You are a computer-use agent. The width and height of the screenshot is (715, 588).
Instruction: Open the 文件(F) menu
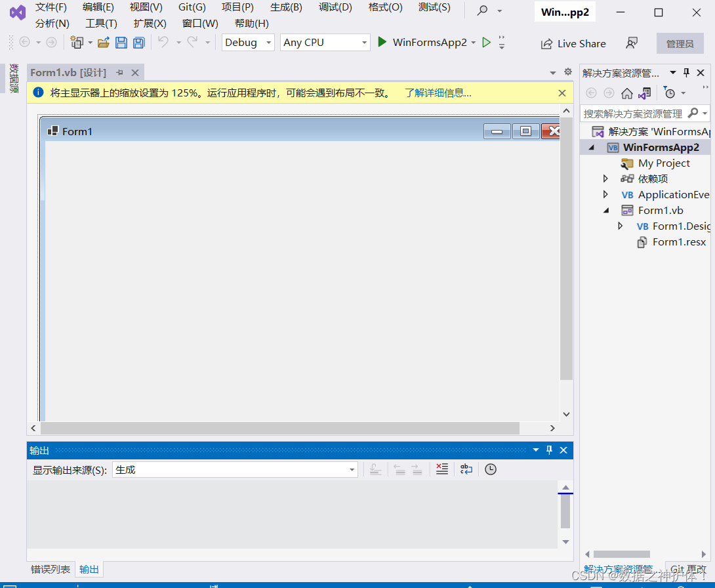(x=51, y=7)
